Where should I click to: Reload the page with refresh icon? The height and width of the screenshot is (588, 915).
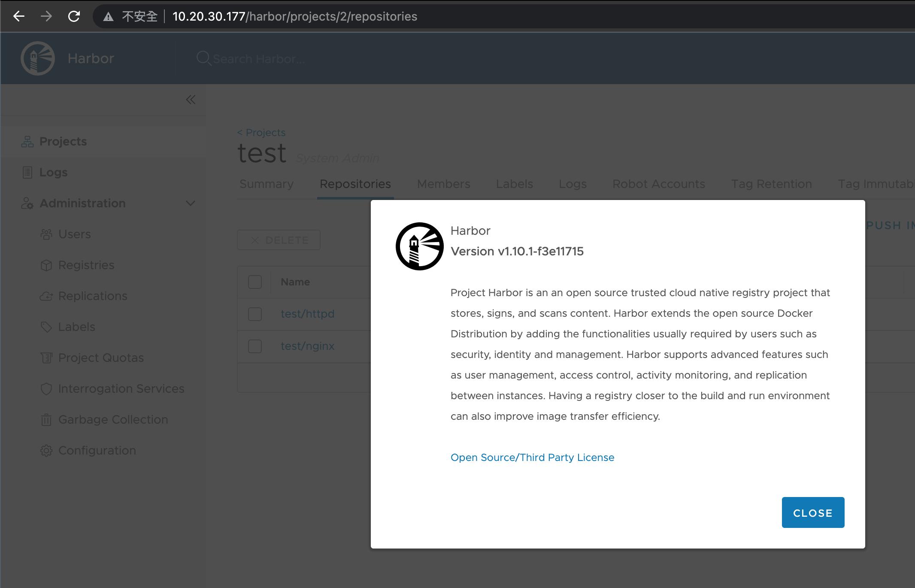click(x=74, y=16)
